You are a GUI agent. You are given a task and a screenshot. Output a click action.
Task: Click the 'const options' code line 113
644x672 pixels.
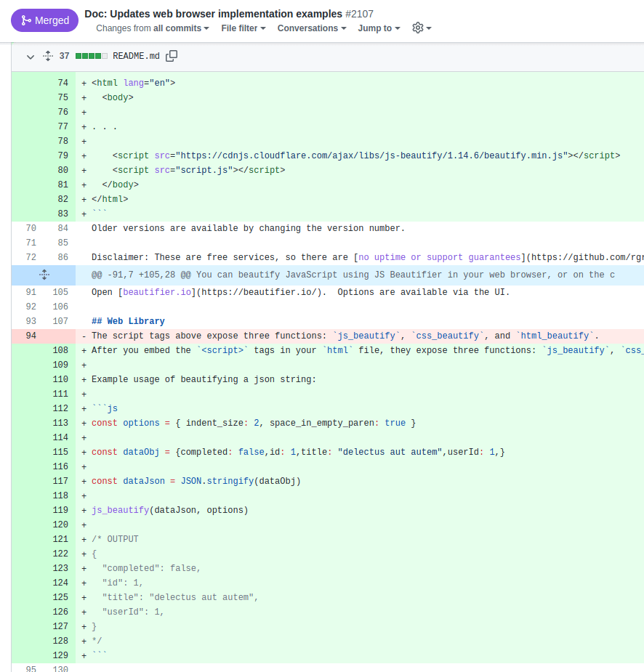click(254, 423)
